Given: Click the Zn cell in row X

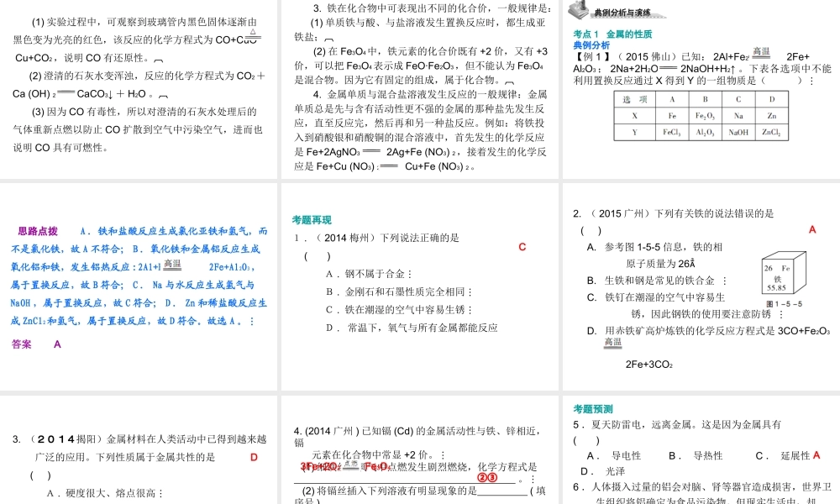Looking at the screenshot, I should pyautogui.click(x=771, y=116).
